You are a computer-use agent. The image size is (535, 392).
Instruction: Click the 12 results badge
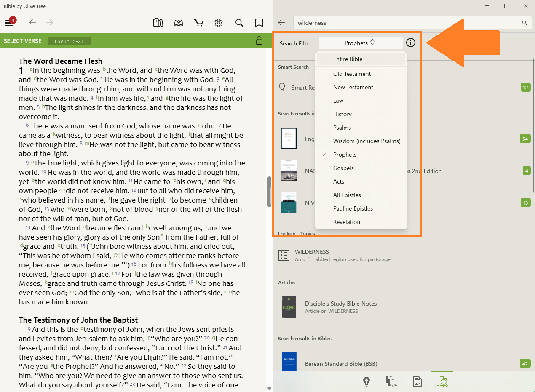525,88
